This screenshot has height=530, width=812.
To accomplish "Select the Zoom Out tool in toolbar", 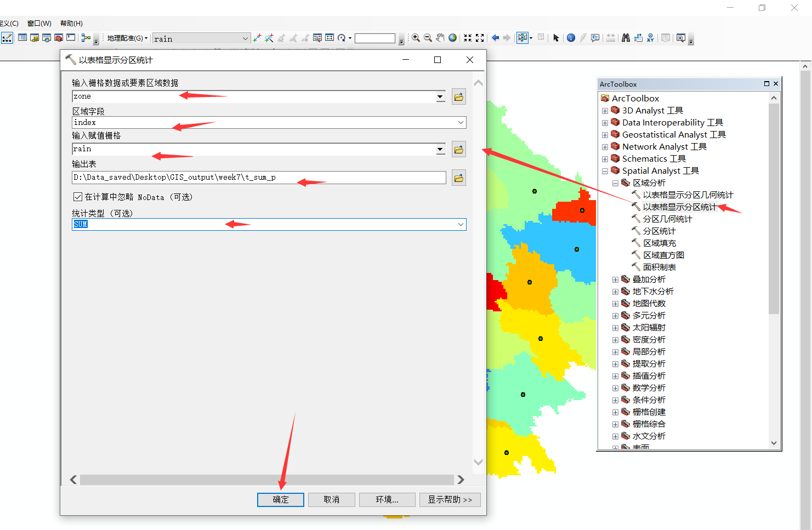I will 428,38.
